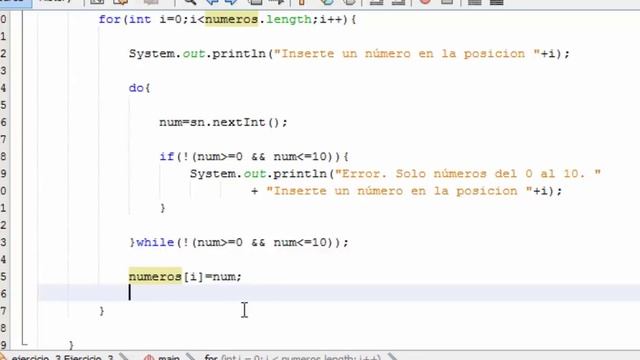Click highlighted 'numeros' in 'numeros[i]=num;'
The image size is (640, 360).
coord(155,277)
